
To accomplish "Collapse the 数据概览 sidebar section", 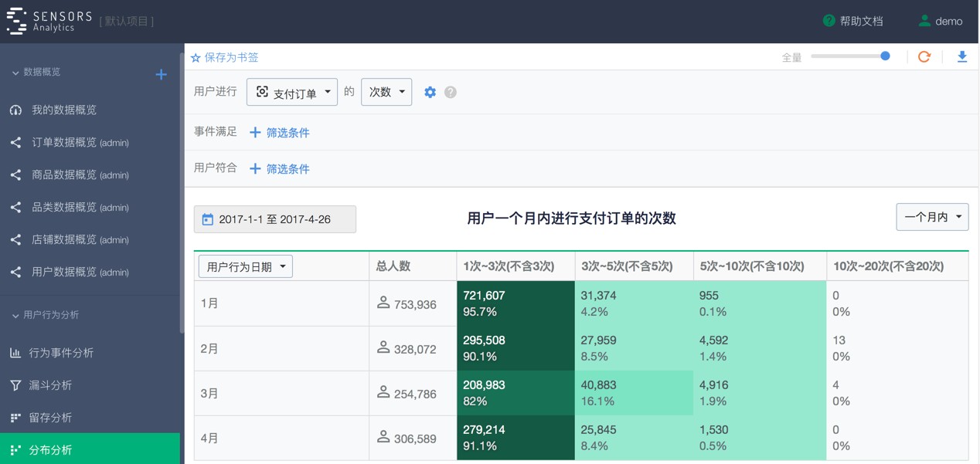I will tap(36, 72).
